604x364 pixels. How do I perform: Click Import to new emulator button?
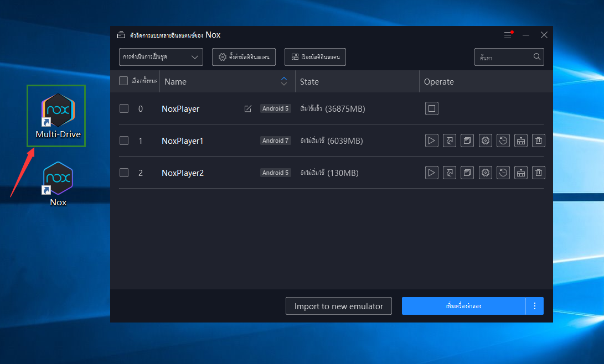[338, 306]
